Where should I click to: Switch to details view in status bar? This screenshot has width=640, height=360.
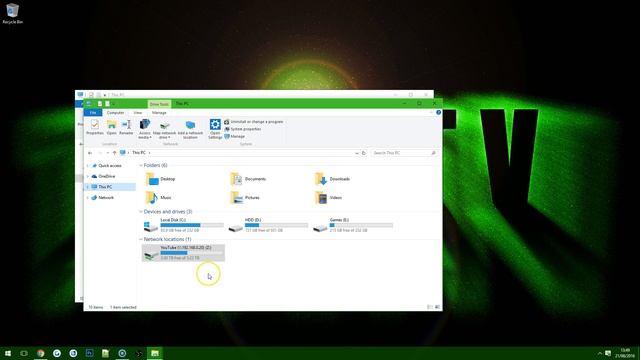pos(430,307)
